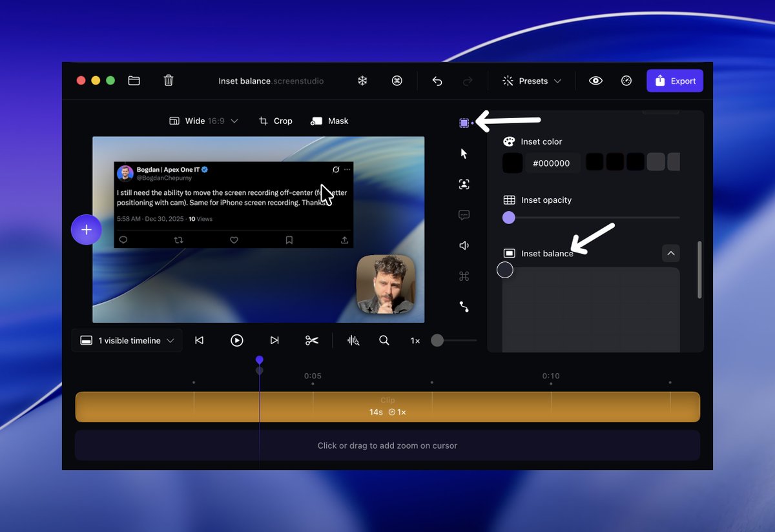
Task: Select the yellow 14s clip
Action: 387,407
